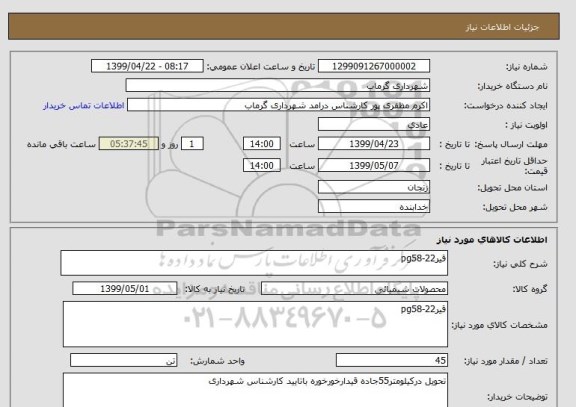Click the label مهلت ارسال پاسخ
576x407 pixels.
coord(512,144)
